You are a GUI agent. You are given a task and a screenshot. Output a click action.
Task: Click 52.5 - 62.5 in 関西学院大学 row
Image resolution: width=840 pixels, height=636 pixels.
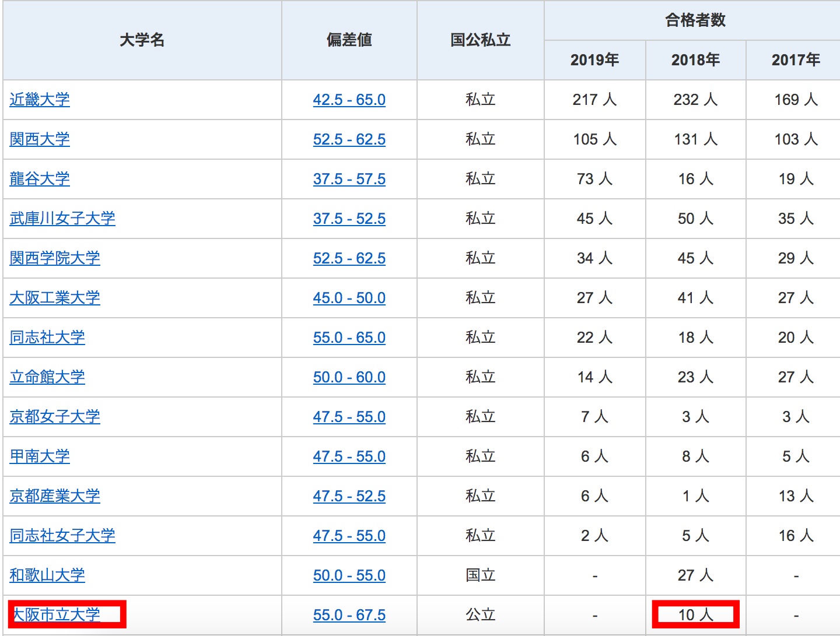[349, 258]
